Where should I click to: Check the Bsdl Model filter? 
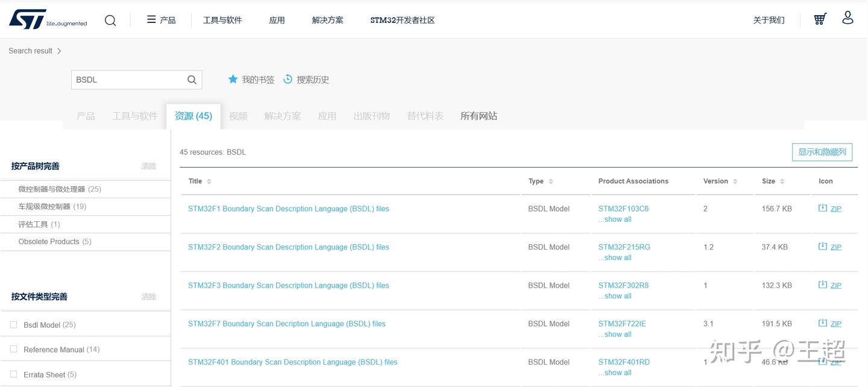[x=14, y=324]
